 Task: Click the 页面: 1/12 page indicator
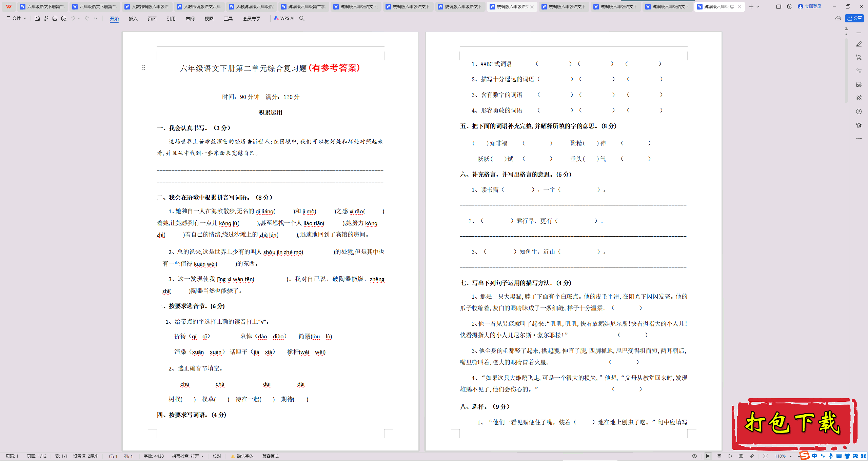(37, 456)
